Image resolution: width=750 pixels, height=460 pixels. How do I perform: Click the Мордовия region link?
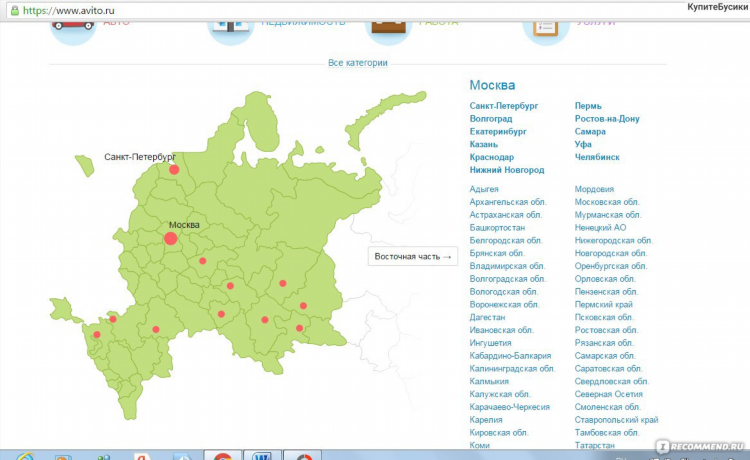[594, 189]
